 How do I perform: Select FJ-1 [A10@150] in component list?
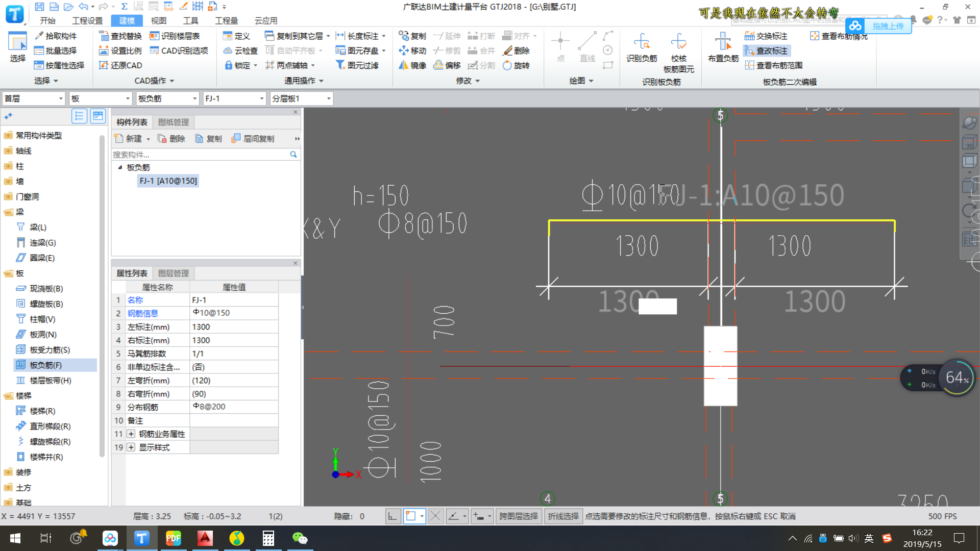click(x=168, y=181)
